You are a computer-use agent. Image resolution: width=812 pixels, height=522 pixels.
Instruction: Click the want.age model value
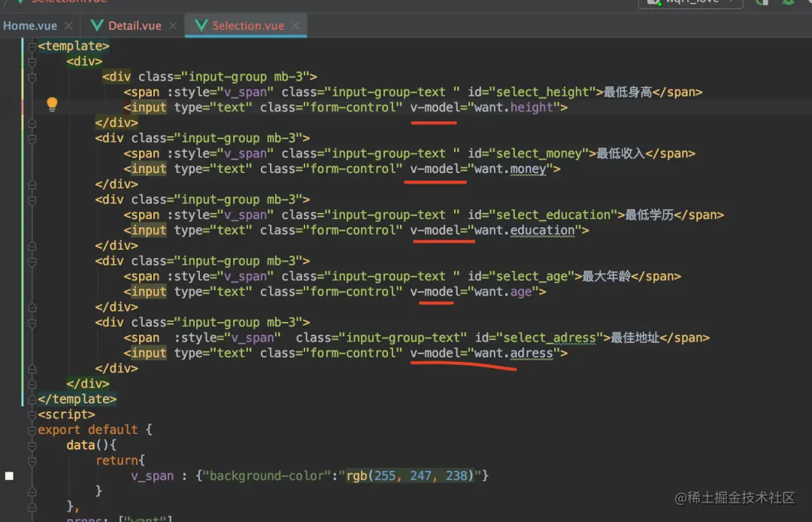point(503,292)
